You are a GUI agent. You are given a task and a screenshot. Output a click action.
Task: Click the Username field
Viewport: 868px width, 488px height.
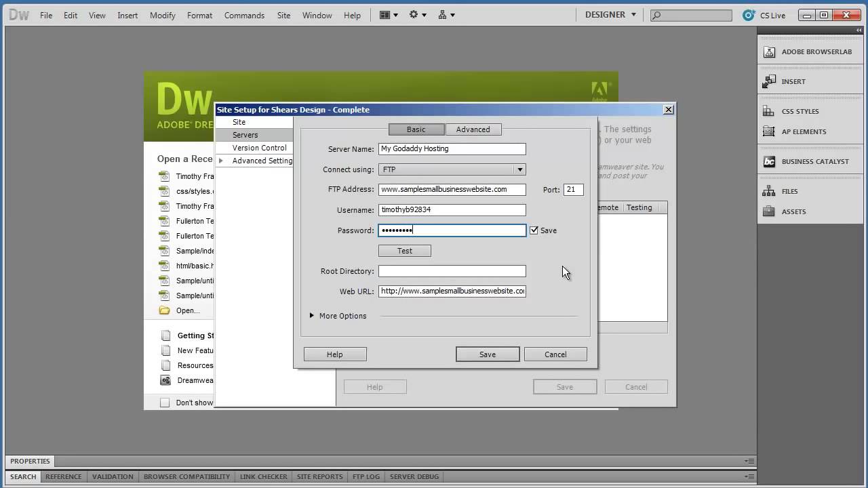coord(452,209)
